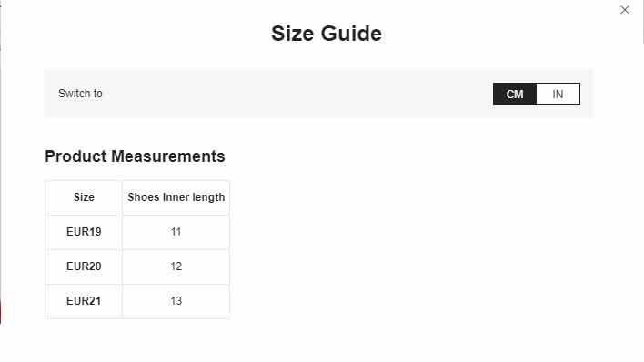The height and width of the screenshot is (362, 644).
Task: Click the inner length value 13
Action: pos(176,301)
